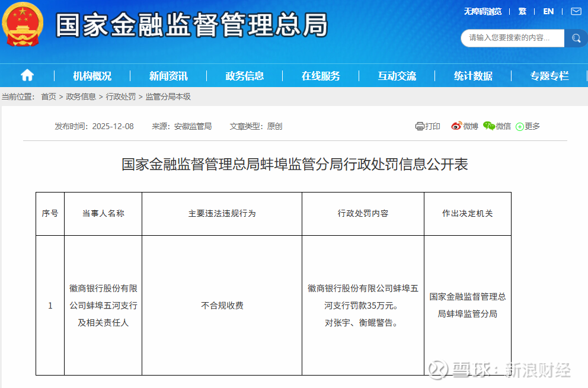Viewport: 588px width, 388px height.
Task: Click the publish date 2025-12-08
Action: pos(113,126)
